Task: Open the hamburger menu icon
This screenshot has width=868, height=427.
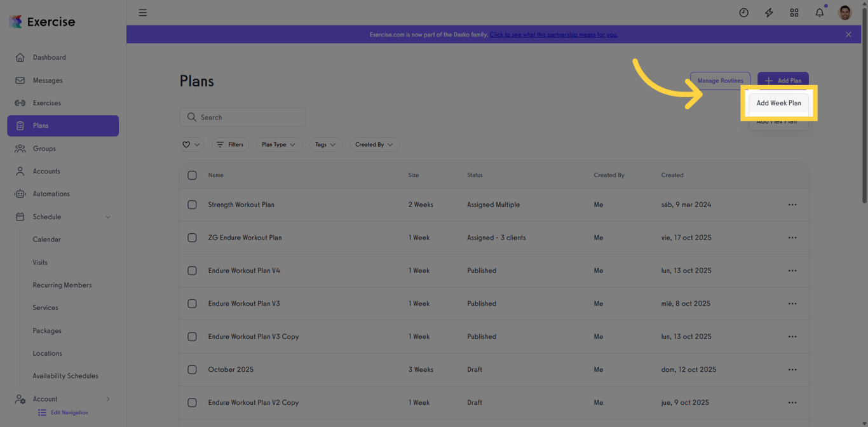Action: coord(143,13)
